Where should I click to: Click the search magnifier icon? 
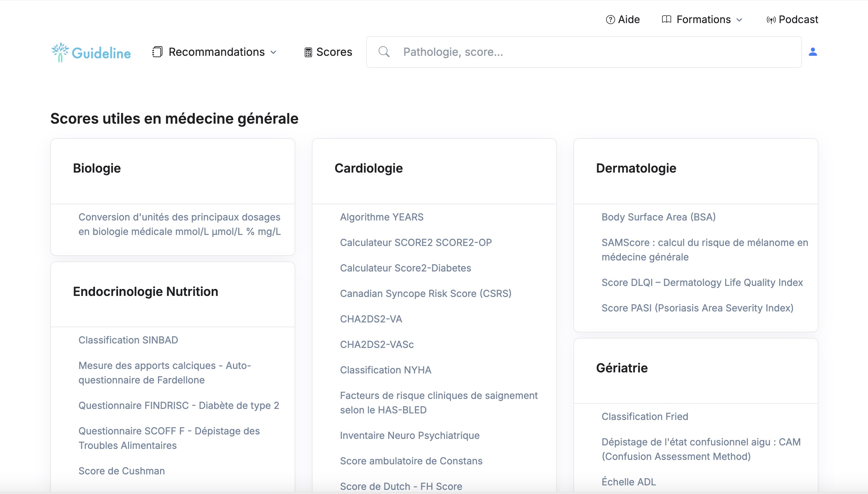(x=384, y=52)
